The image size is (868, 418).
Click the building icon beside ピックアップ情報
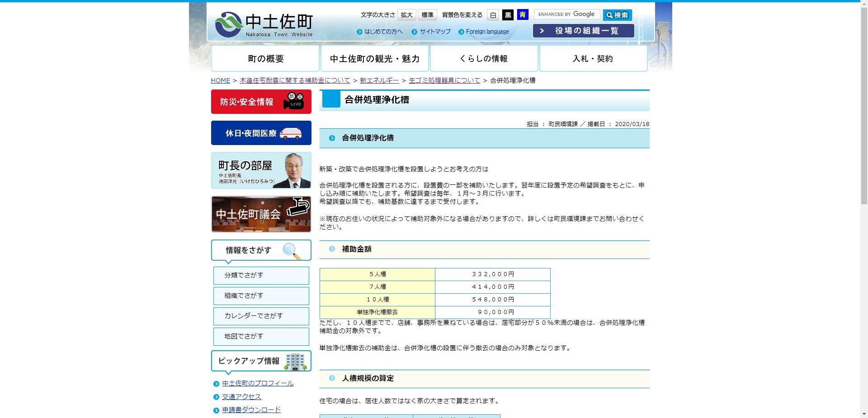(x=295, y=361)
